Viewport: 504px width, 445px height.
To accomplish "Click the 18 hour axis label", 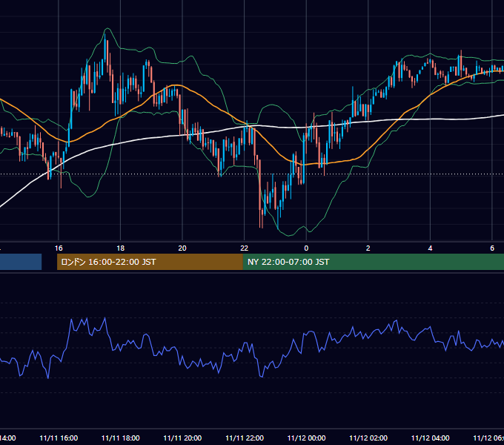I will coord(121,248).
